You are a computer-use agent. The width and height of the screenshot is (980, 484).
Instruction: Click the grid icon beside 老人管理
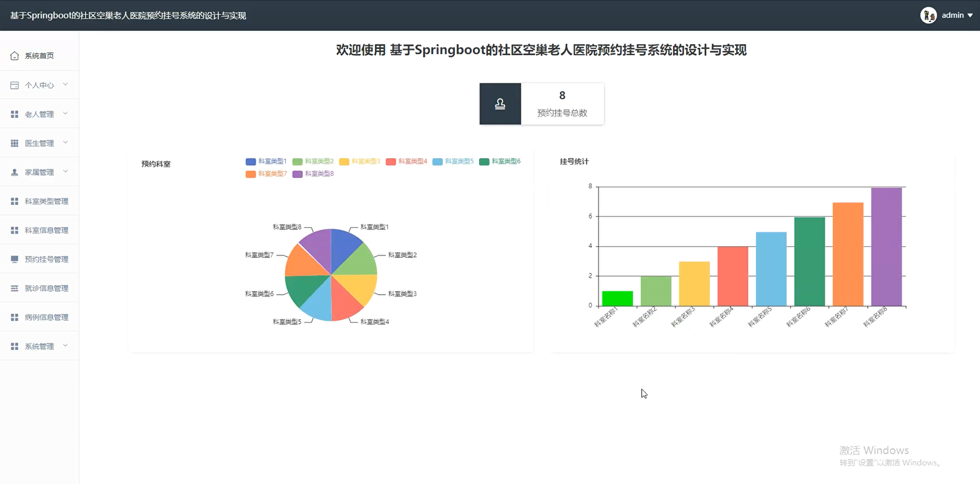pyautogui.click(x=14, y=114)
